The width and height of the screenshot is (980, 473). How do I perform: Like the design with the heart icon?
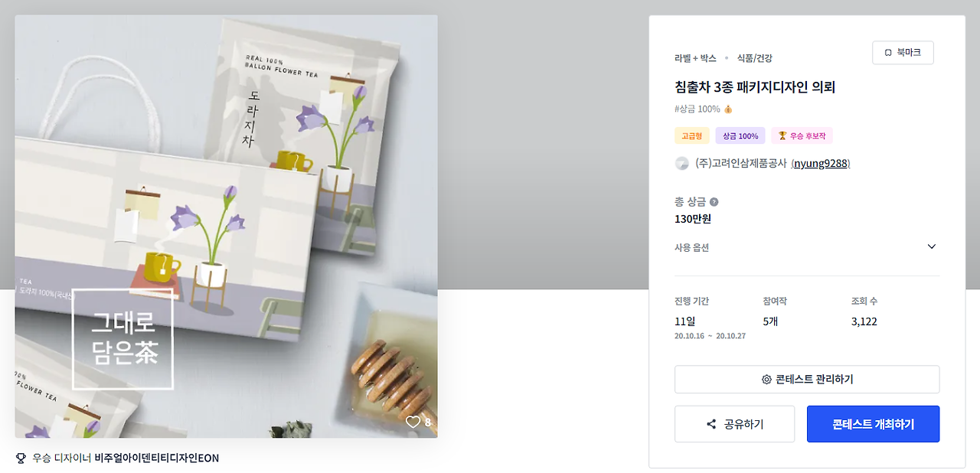click(x=413, y=422)
